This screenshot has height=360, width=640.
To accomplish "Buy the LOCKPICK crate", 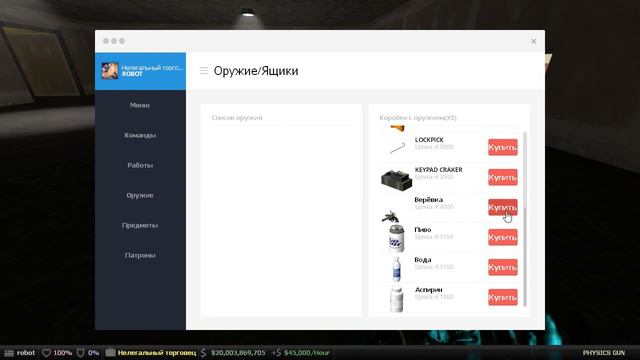I will 502,147.
